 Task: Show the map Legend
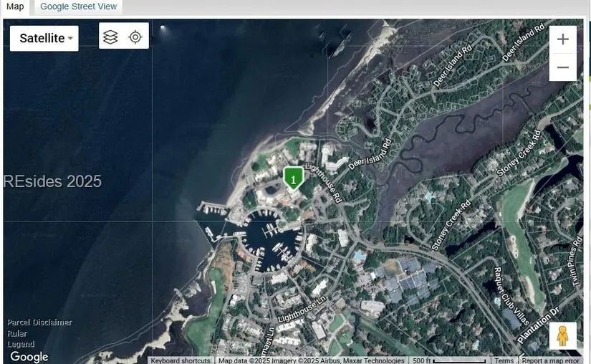21,344
